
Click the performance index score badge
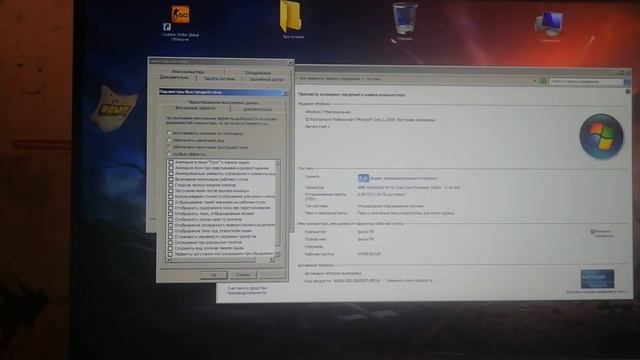(363, 178)
